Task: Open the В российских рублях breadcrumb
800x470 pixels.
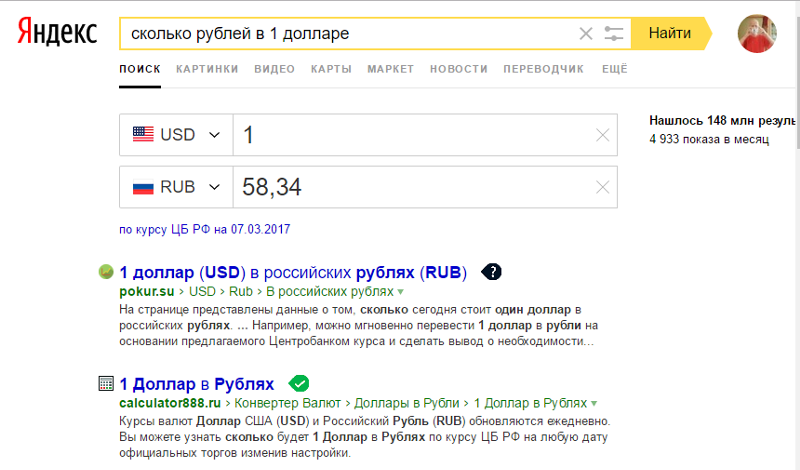Action: pyautogui.click(x=330, y=291)
